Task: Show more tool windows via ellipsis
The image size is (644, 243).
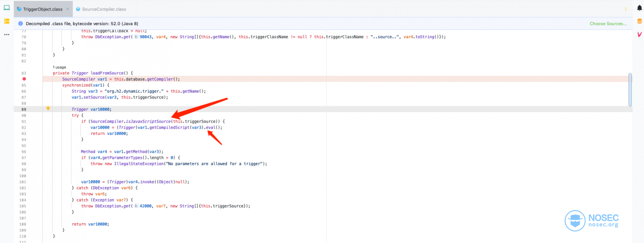Action: pos(6,34)
